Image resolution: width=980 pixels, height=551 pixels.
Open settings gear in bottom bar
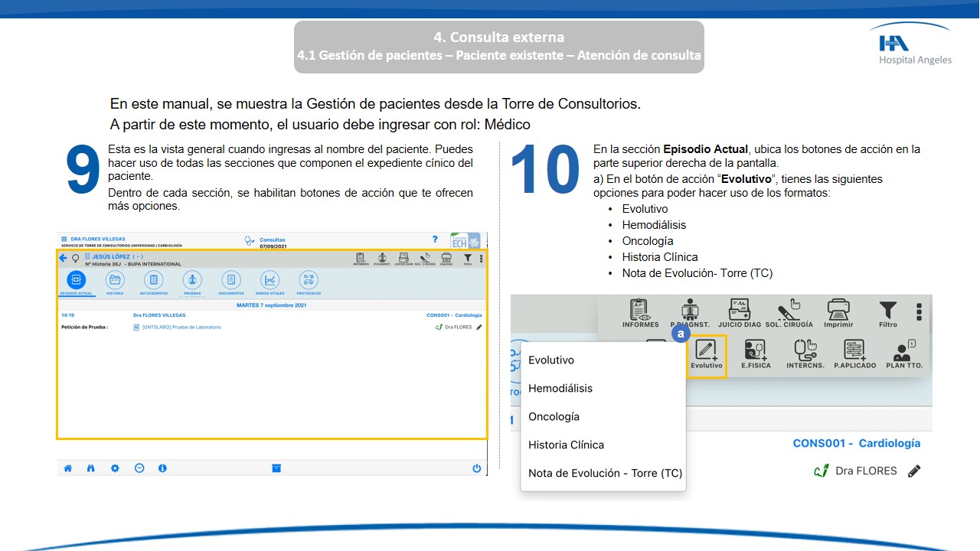pos(115,468)
